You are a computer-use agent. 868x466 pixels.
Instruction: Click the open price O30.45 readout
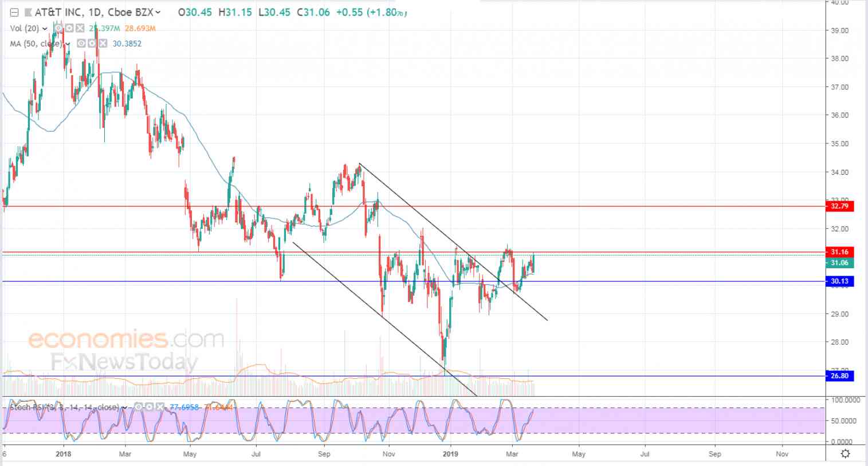pos(195,12)
